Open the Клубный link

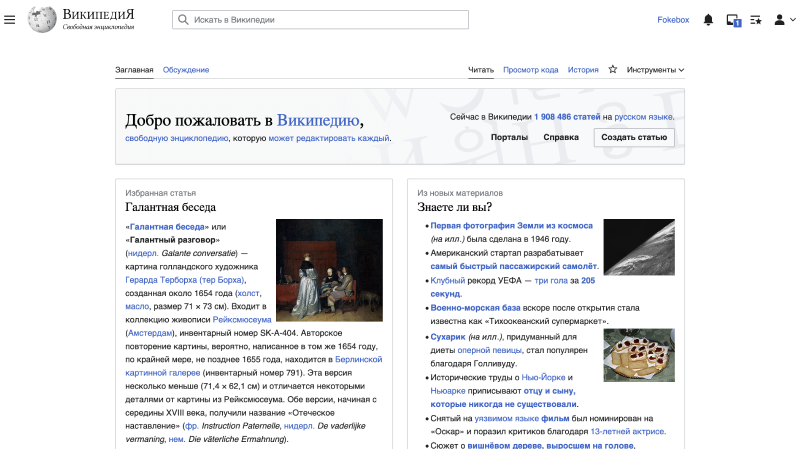point(447,281)
